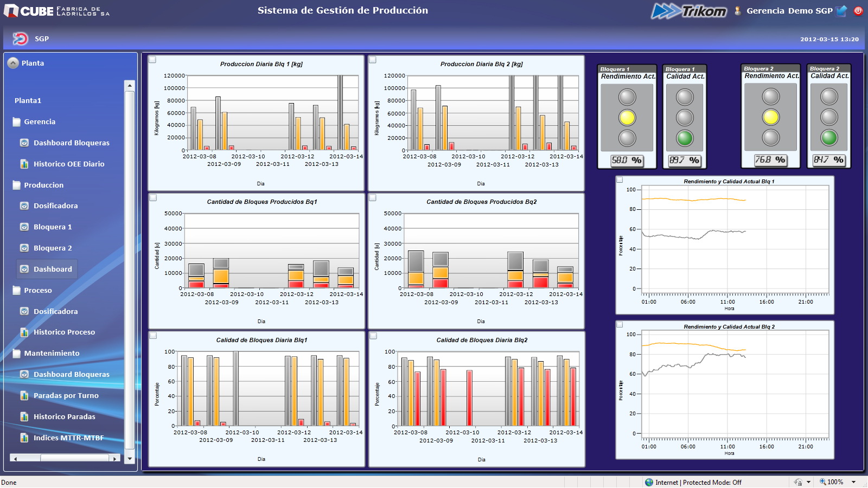Image resolution: width=868 pixels, height=488 pixels.
Task: Select the highlighted Dashboard item icon
Action: coord(24,269)
